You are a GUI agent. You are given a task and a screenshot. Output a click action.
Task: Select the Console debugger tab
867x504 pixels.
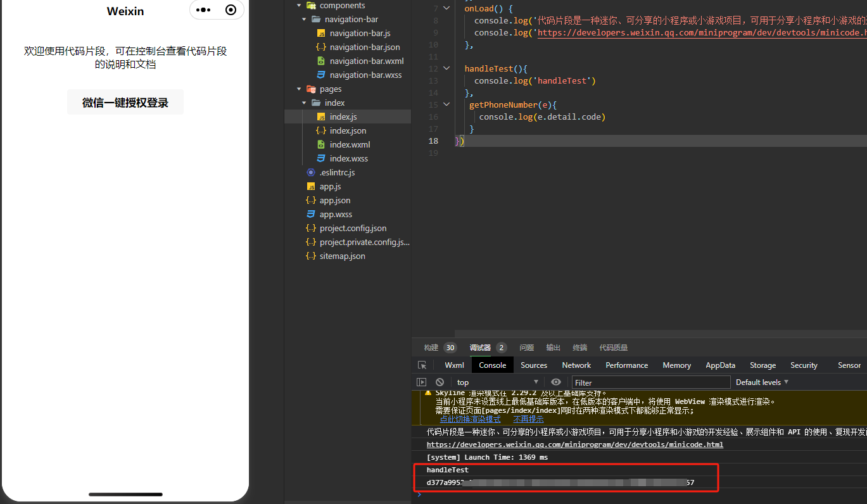[493, 365]
